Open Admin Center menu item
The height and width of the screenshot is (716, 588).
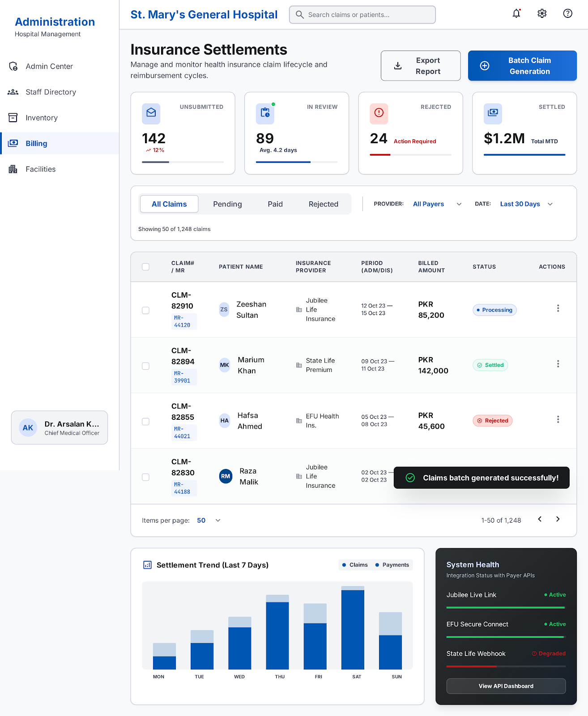[x=60, y=66]
